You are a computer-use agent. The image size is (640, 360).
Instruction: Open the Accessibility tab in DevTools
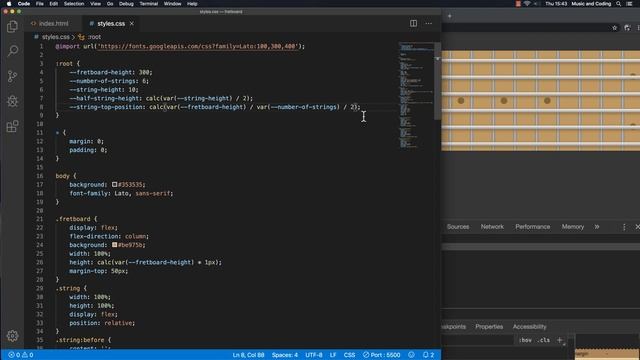[x=529, y=327]
